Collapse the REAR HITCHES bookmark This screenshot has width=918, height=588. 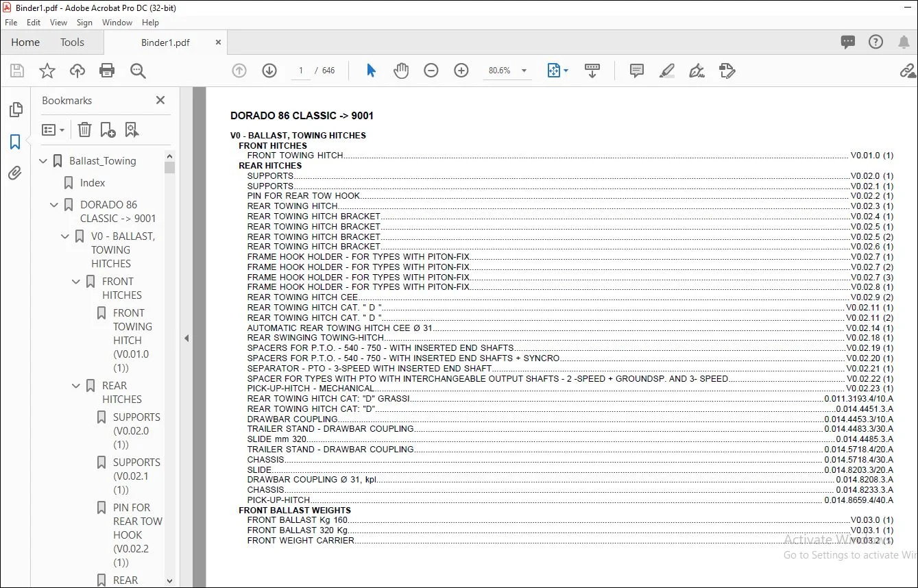coord(76,386)
